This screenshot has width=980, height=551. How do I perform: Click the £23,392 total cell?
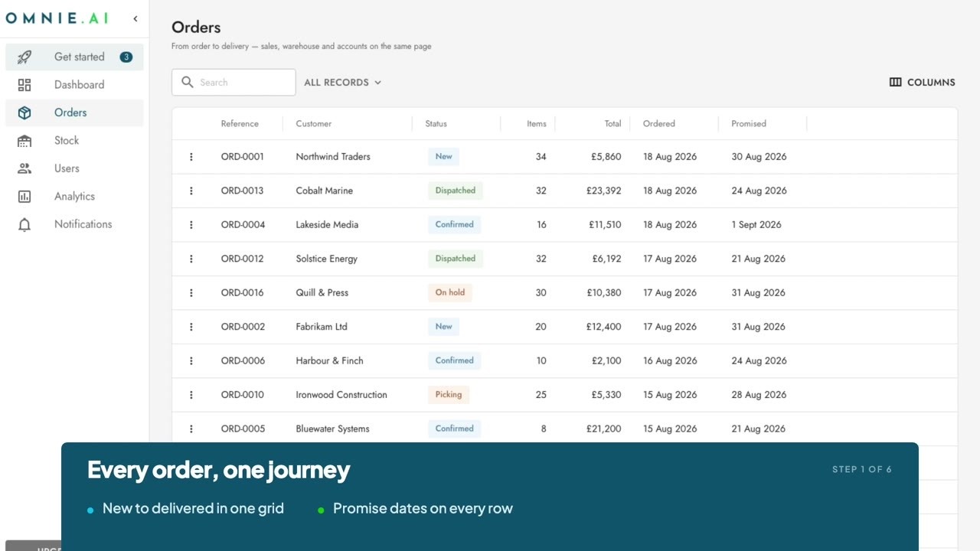pos(604,191)
